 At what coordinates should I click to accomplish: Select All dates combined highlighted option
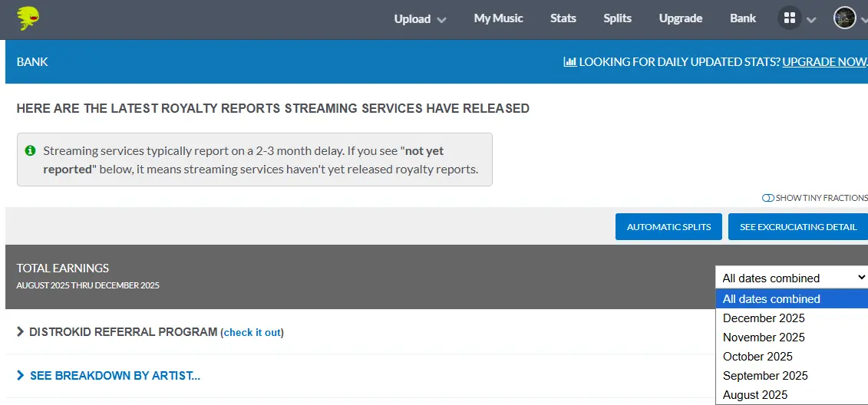791,299
